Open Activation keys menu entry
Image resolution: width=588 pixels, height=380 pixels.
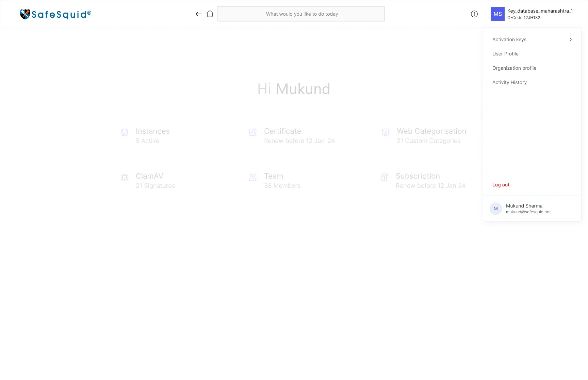[532, 39]
